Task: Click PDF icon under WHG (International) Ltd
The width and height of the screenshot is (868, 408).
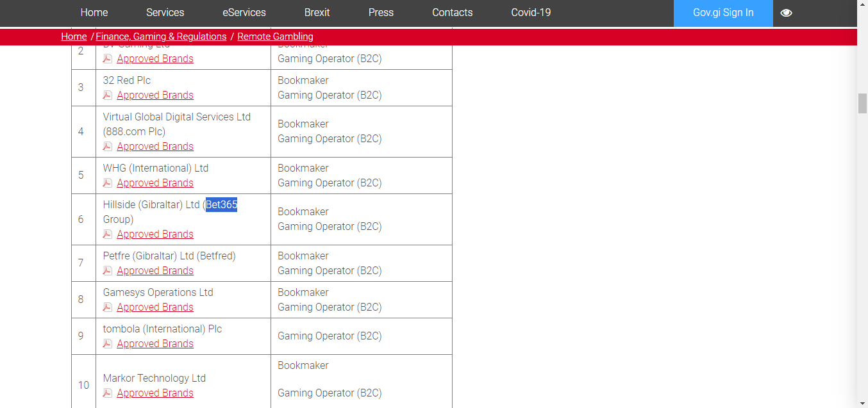Action: (x=108, y=183)
